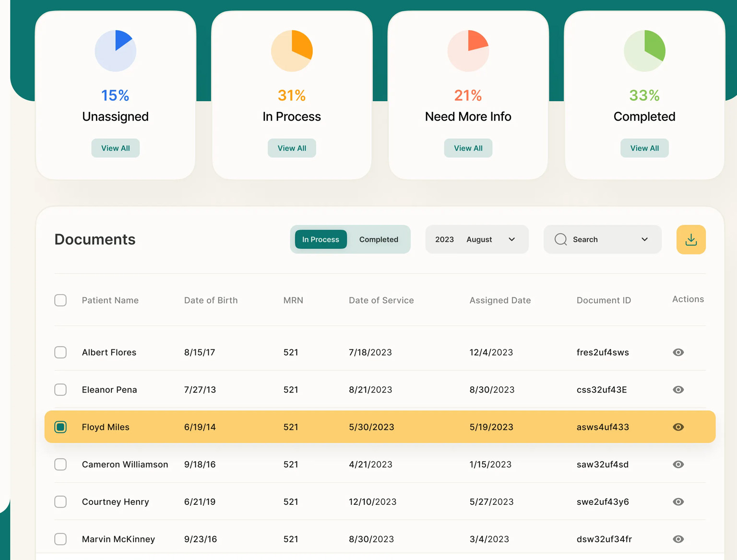737x560 pixels.
Task: Click the yellow download button
Action: [x=691, y=239]
